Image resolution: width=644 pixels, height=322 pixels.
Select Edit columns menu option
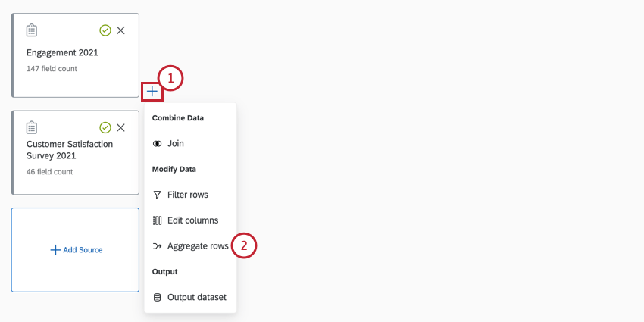click(192, 220)
